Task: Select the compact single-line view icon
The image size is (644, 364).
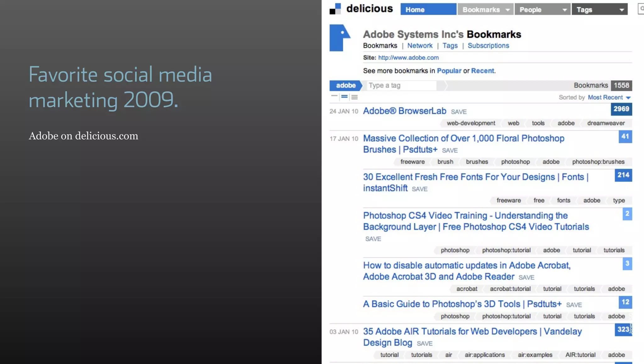Action: point(334,96)
